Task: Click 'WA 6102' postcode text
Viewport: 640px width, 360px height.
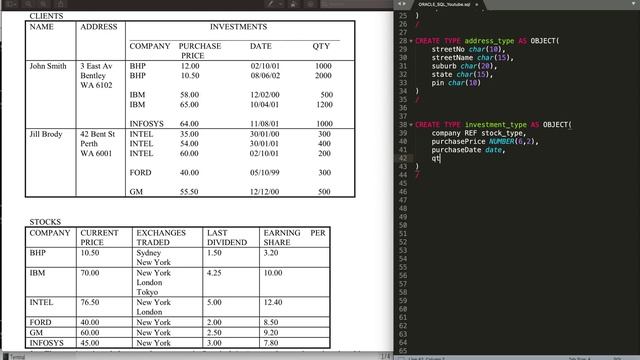Action: coord(96,85)
